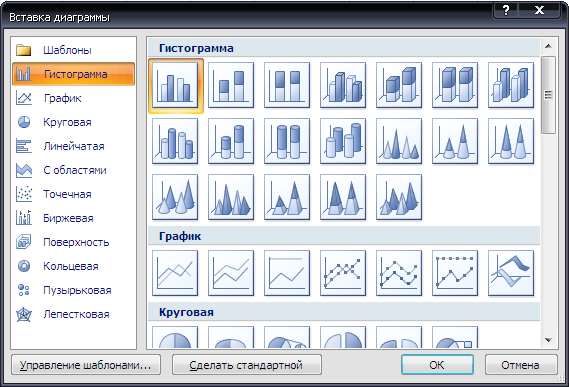The image size is (569, 387).
Task: Select the 3-D pie chart thumbnail
Action: [231, 337]
